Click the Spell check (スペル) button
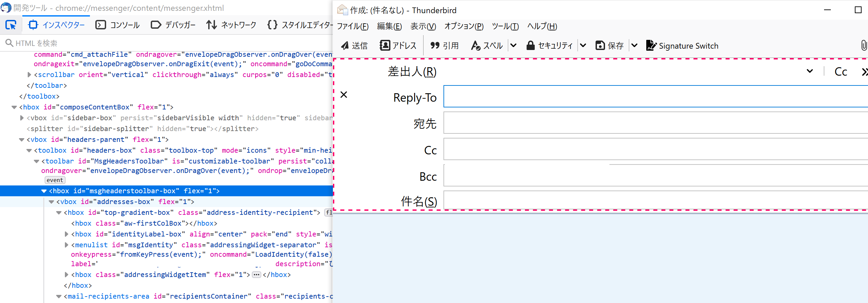 point(487,46)
